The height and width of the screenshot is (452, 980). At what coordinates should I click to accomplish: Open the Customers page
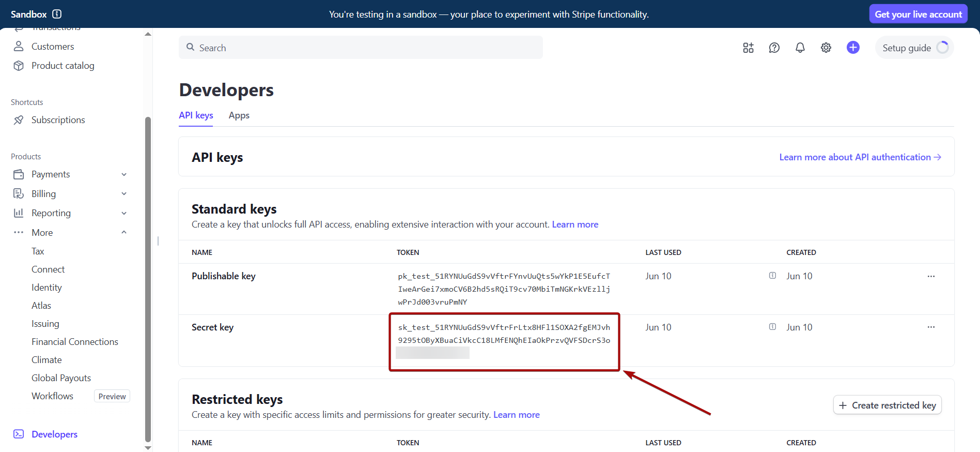coord(53,47)
